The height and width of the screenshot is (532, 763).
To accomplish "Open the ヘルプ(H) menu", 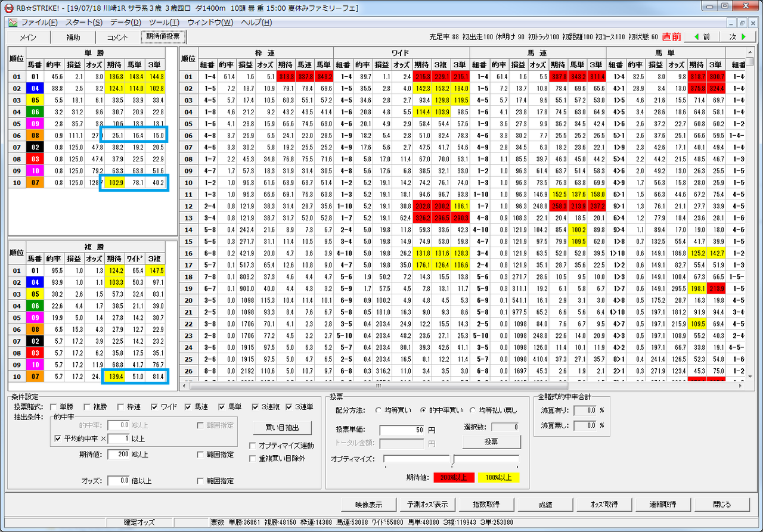I will tap(256, 23).
